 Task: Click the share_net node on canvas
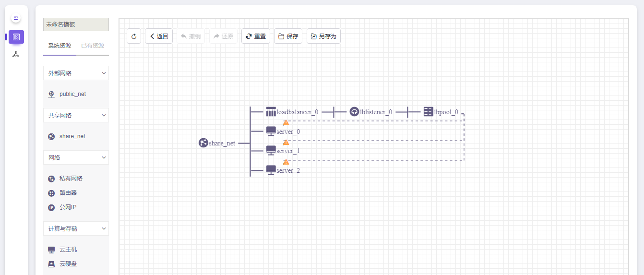click(203, 143)
